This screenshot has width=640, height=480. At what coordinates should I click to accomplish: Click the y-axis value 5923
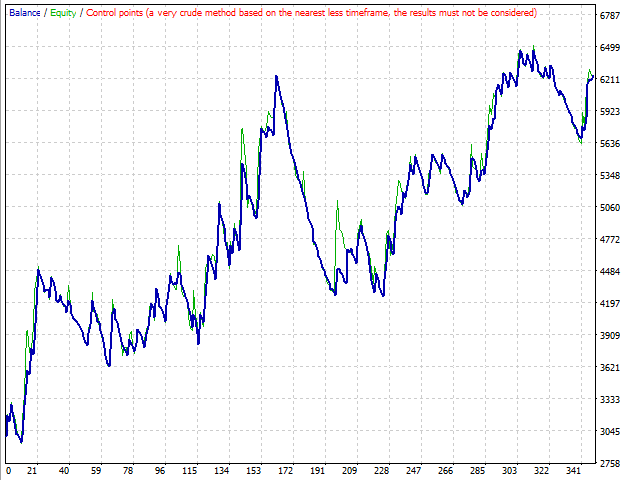610,111
